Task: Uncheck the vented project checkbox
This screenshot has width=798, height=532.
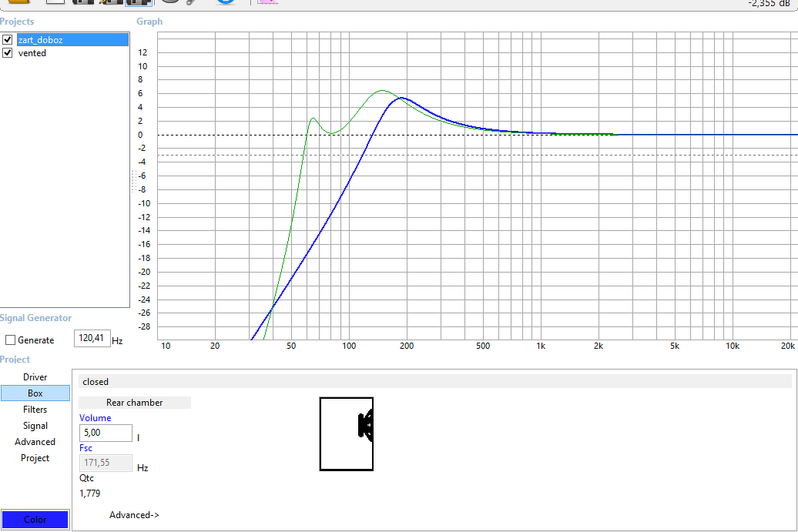Action: tap(8, 53)
